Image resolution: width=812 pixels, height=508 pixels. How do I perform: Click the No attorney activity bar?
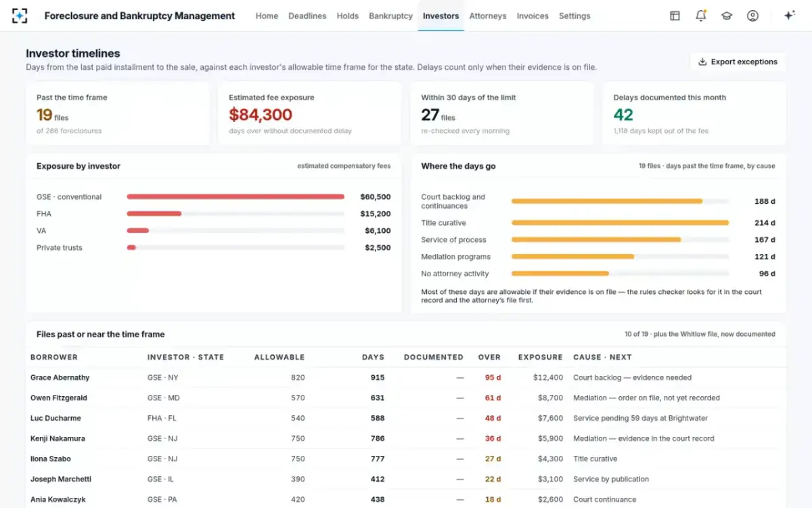(x=620, y=274)
